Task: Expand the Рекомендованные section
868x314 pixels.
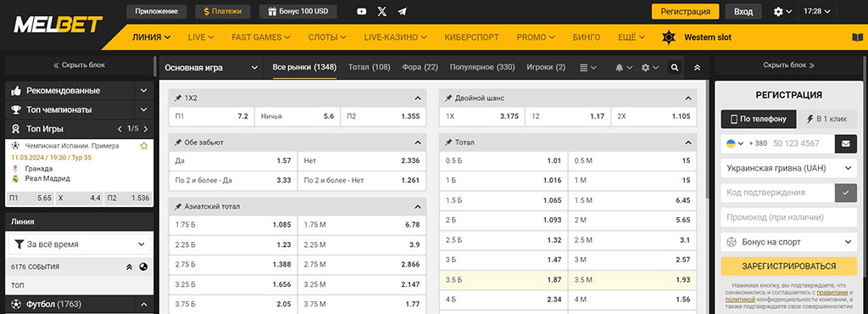Action: coord(144,90)
